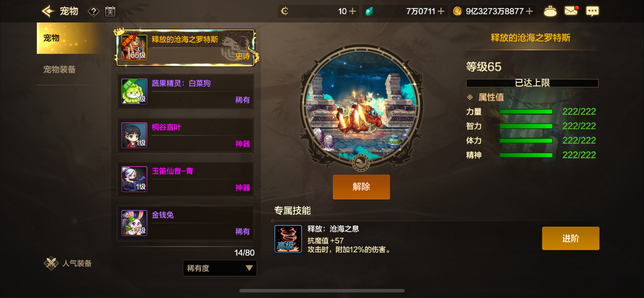Open the help question-mark icon
Screen dimensions: 644x298
point(94,12)
